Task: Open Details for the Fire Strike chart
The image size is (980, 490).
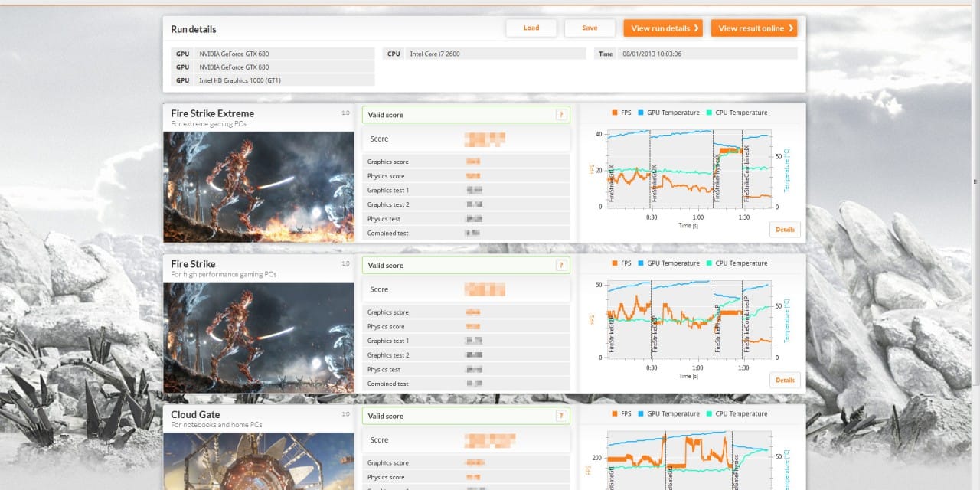Action: click(x=785, y=380)
